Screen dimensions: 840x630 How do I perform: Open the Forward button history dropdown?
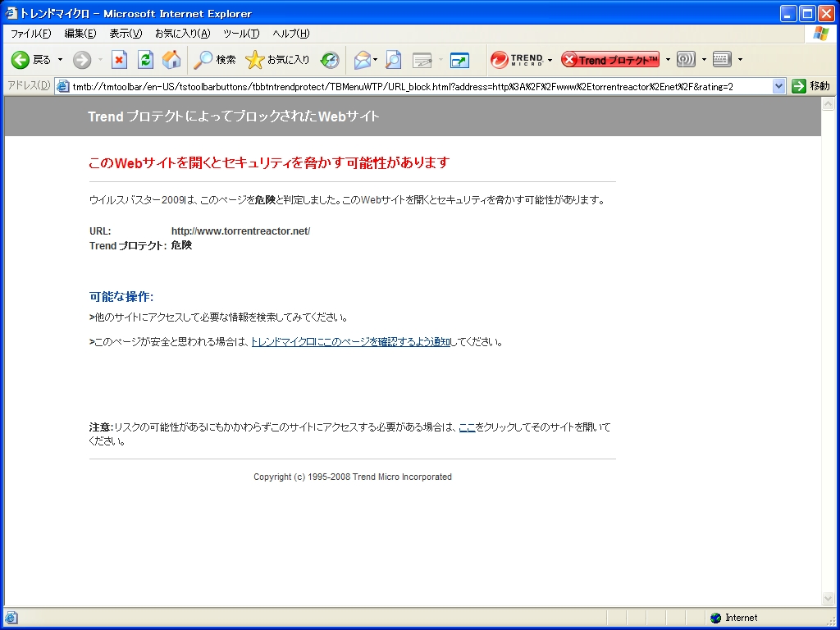coord(100,59)
